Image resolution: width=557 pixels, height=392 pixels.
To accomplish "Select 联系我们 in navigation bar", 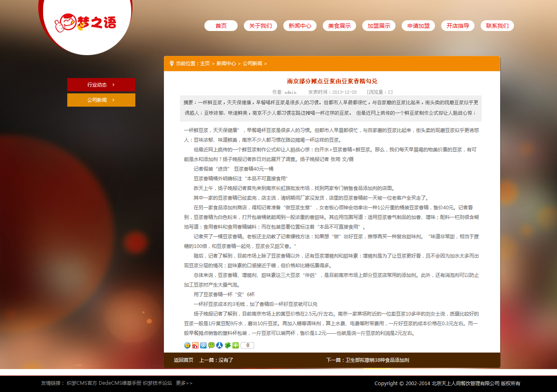I will tap(497, 26).
